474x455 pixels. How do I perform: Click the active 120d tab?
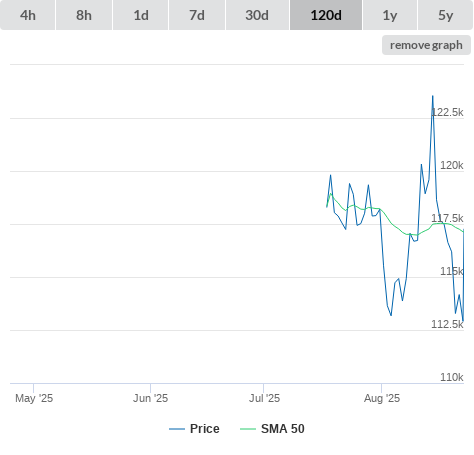pos(326,15)
